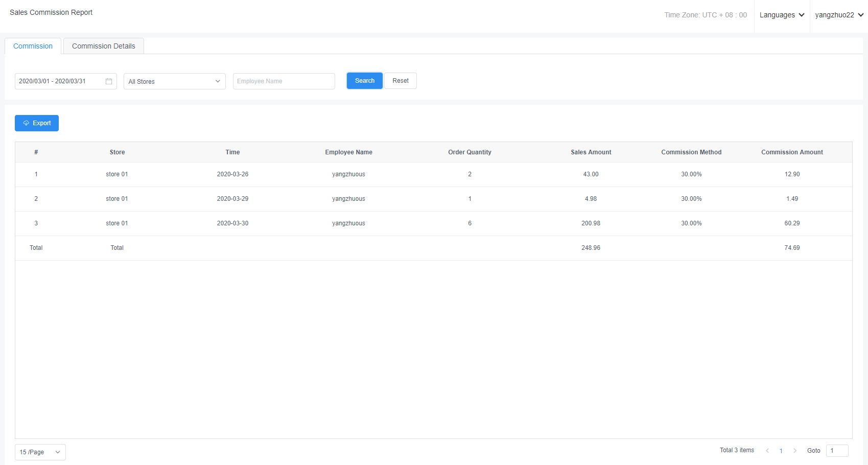The width and height of the screenshot is (868, 465).
Task: Select the row dated 2020-03-26
Action: [x=232, y=174]
